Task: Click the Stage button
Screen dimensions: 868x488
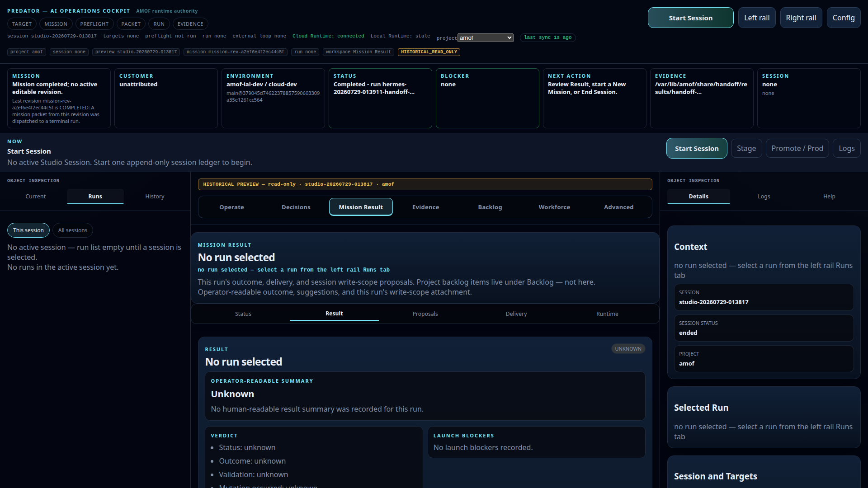Action: pyautogui.click(x=746, y=148)
